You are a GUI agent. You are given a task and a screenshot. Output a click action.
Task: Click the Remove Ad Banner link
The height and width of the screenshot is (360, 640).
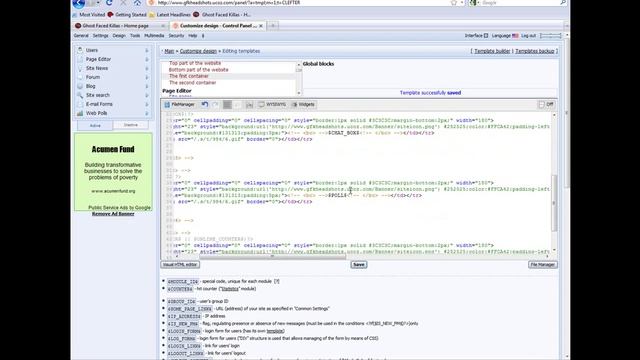[x=113, y=213]
